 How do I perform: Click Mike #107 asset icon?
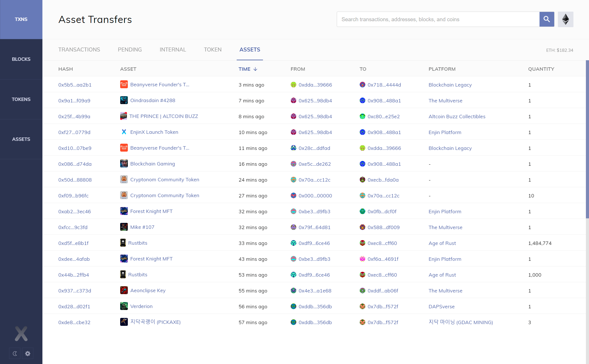pyautogui.click(x=124, y=227)
